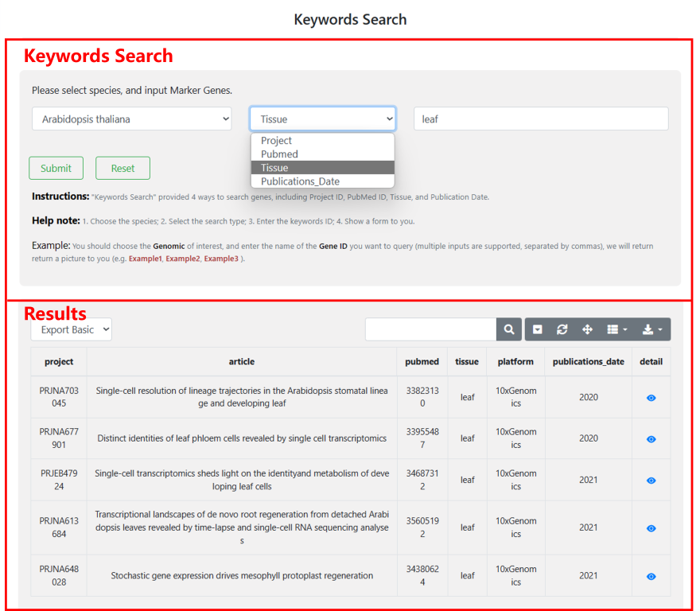
Task: Show details for PRJNA613684 row
Action: point(651,528)
